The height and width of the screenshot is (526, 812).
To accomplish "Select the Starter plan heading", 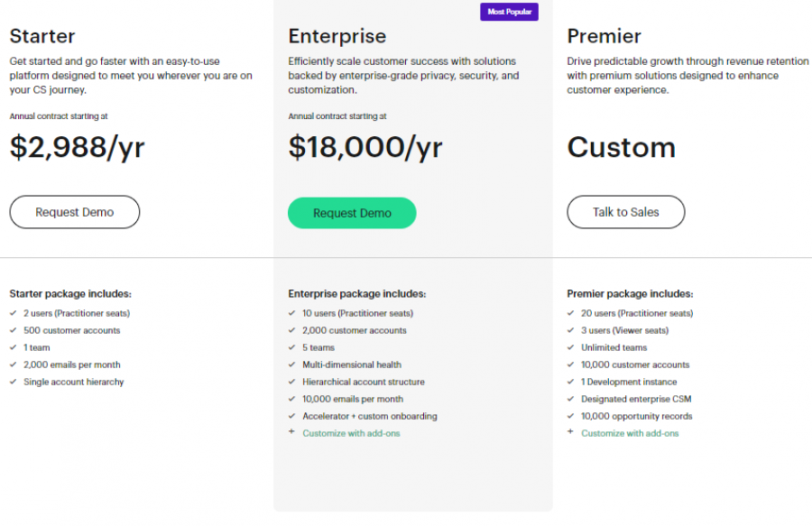I will 42,36.
